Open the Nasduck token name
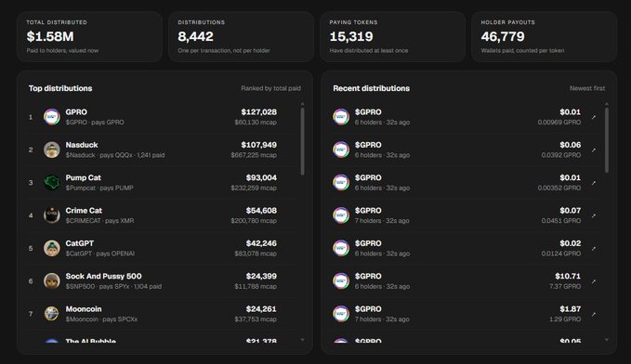 pos(82,145)
